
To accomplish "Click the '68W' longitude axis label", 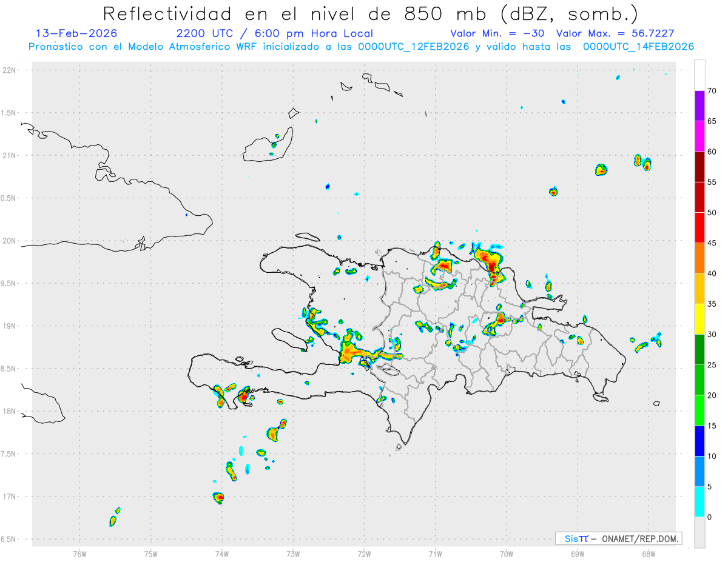I will tap(649, 554).
